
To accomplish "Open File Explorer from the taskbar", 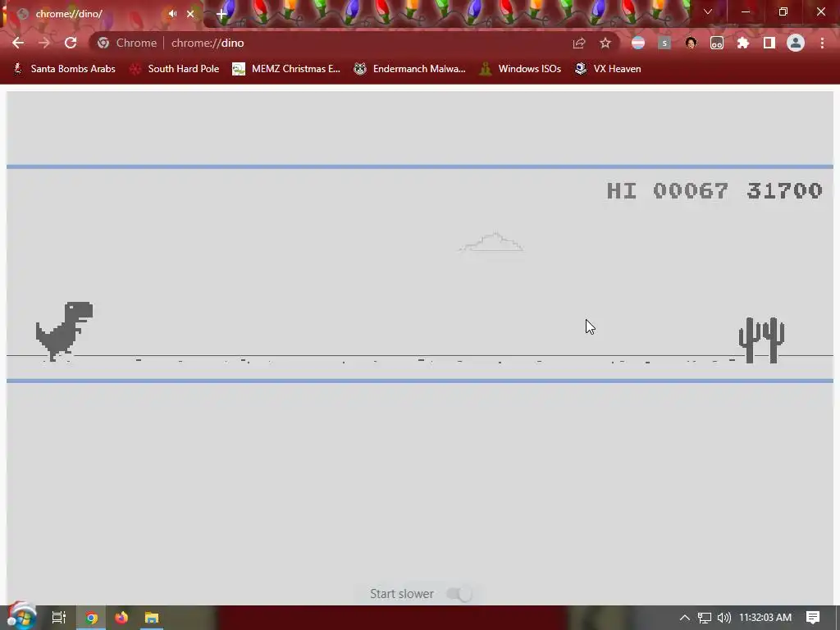I will point(152,618).
